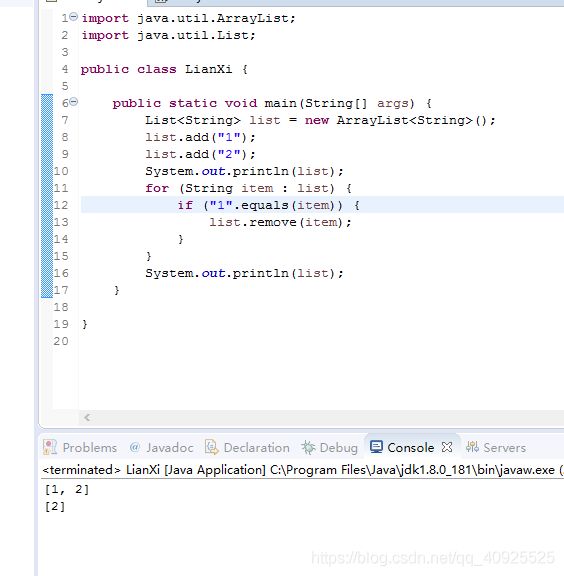Click the list.add("2") line

[200, 154]
